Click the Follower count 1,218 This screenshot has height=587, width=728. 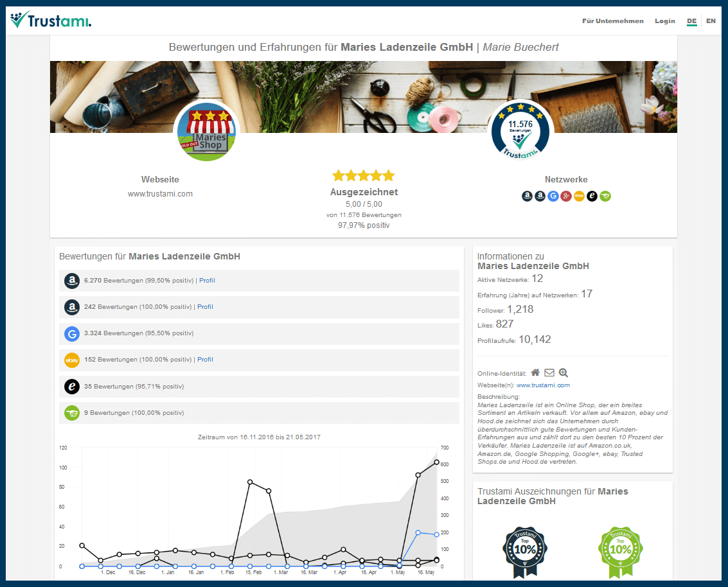[x=520, y=309]
